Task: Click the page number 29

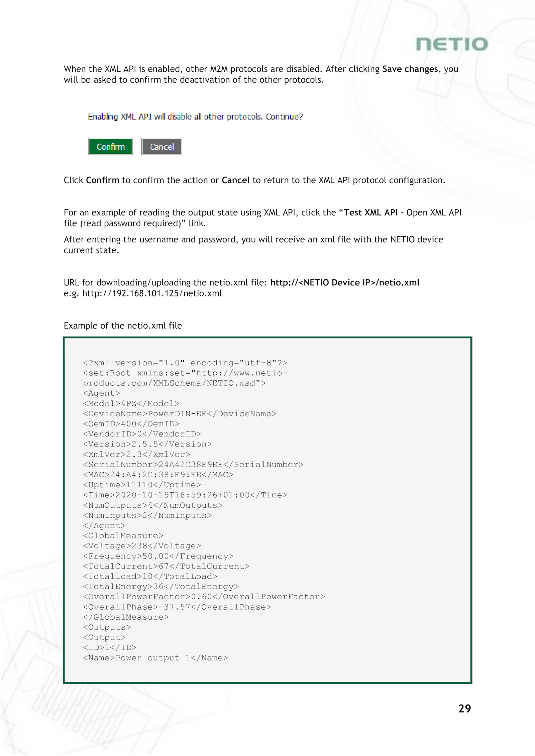Action: click(x=464, y=708)
